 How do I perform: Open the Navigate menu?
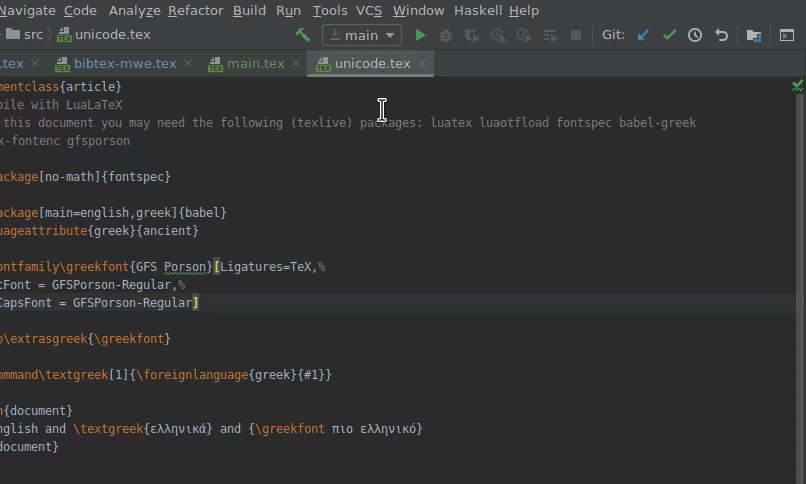point(27,10)
